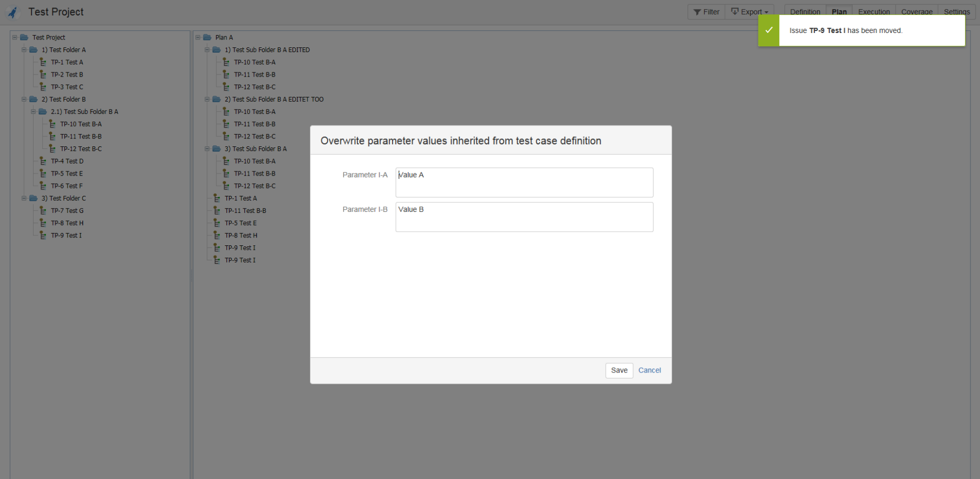
Task: Switch to the Plan tab
Action: pos(839,12)
